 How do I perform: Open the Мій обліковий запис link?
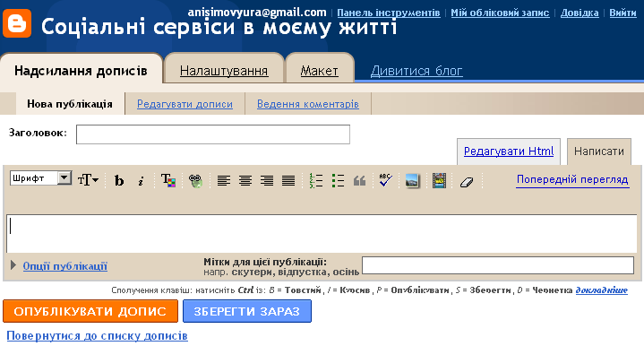coord(500,13)
